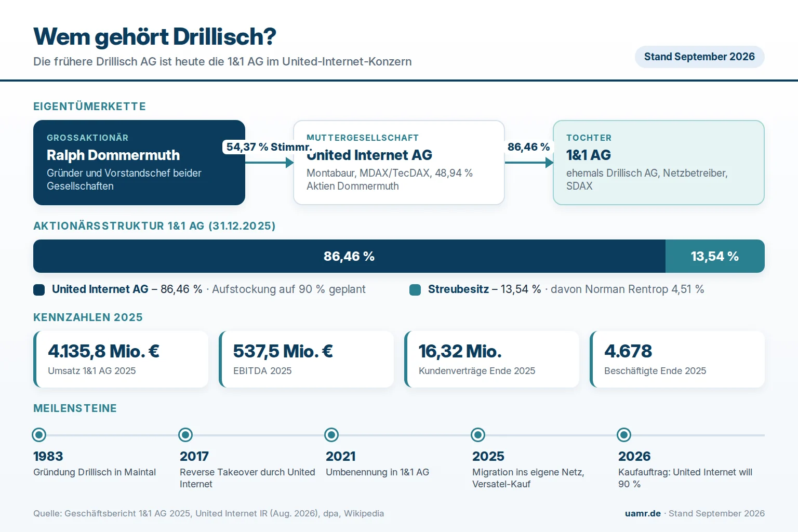Select the 4.135,8 Mio. € Umsatz card

pos(121,359)
